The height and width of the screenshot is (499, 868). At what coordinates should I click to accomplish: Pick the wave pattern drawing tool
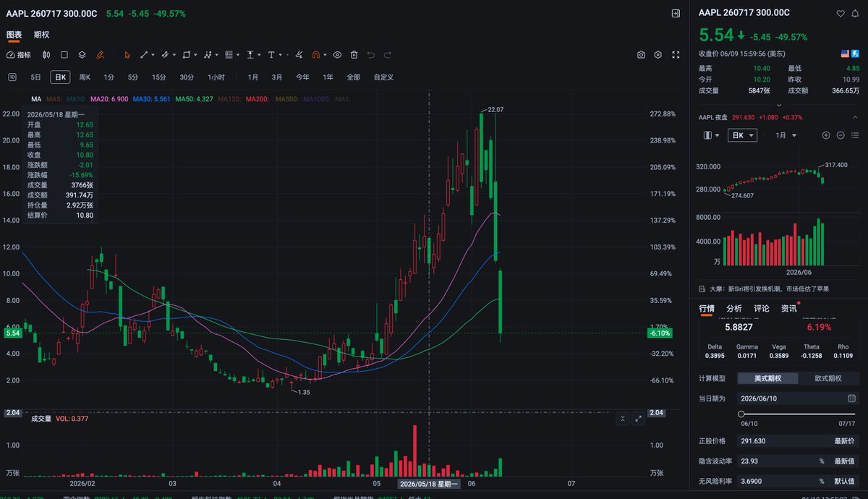point(208,55)
